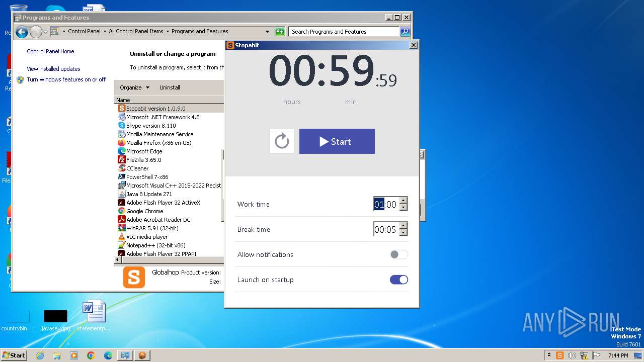Close the Stopabit window
Viewport: 644px width, 362px height.
[414, 45]
